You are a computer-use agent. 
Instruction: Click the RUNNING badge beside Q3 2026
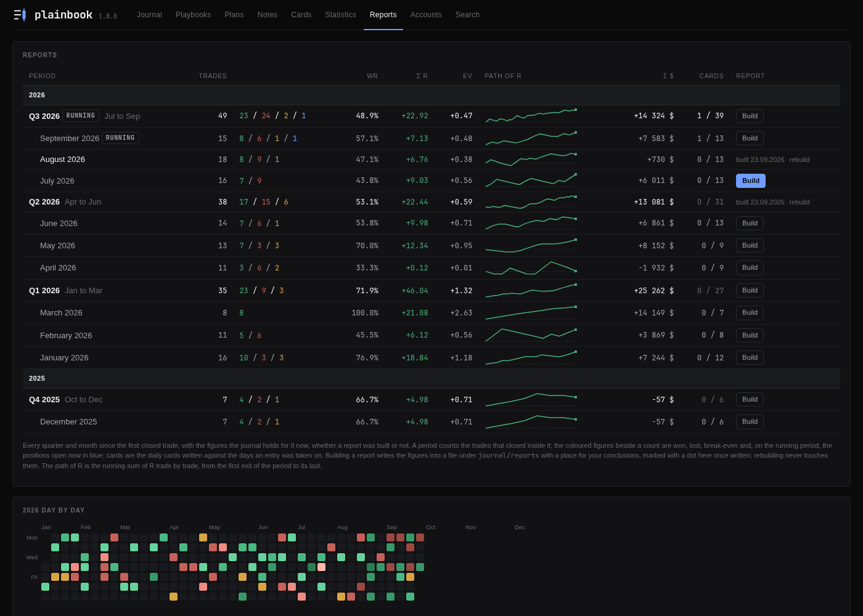pyautogui.click(x=81, y=116)
